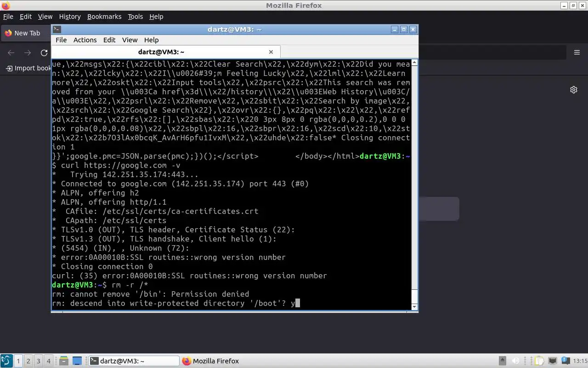The width and height of the screenshot is (588, 368).
Task: Open Firefox View menu
Action: click(45, 17)
